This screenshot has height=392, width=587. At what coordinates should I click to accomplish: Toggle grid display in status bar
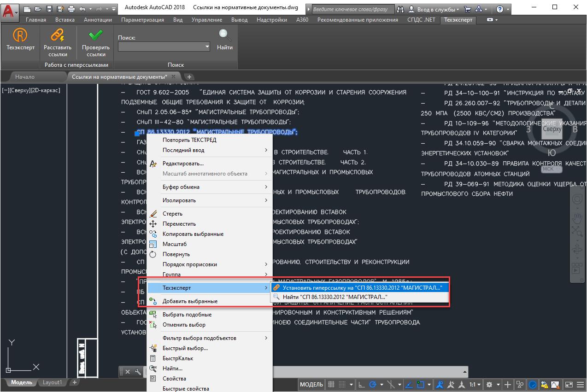point(331,385)
